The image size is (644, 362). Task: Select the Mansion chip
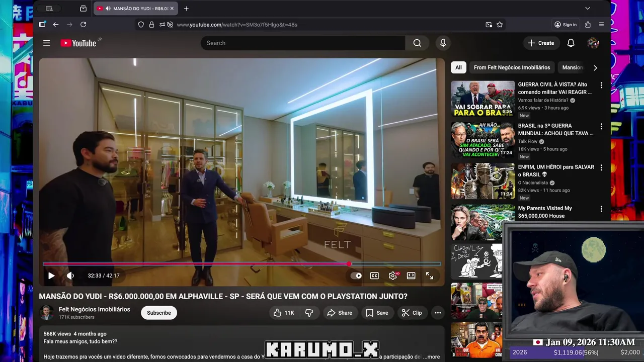[572, 67]
